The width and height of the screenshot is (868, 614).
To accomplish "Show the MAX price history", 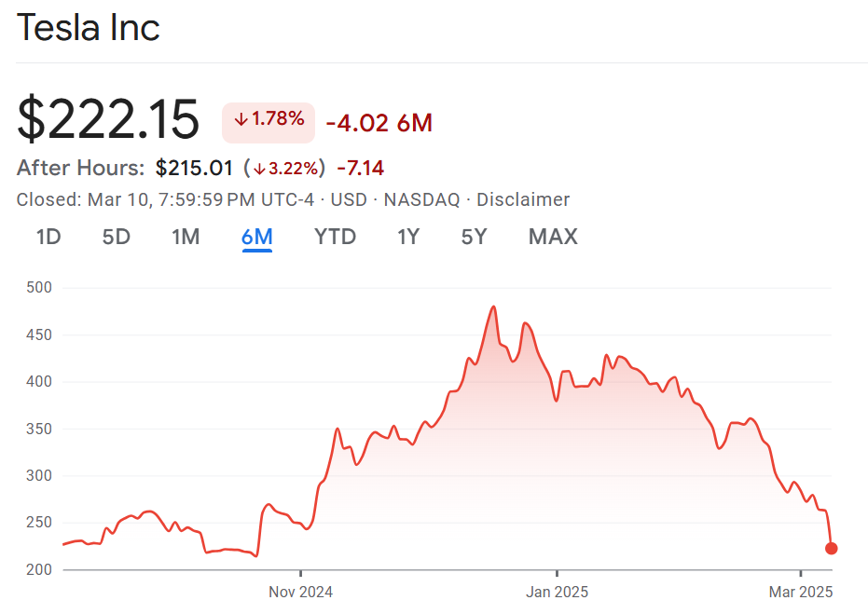I will (553, 237).
